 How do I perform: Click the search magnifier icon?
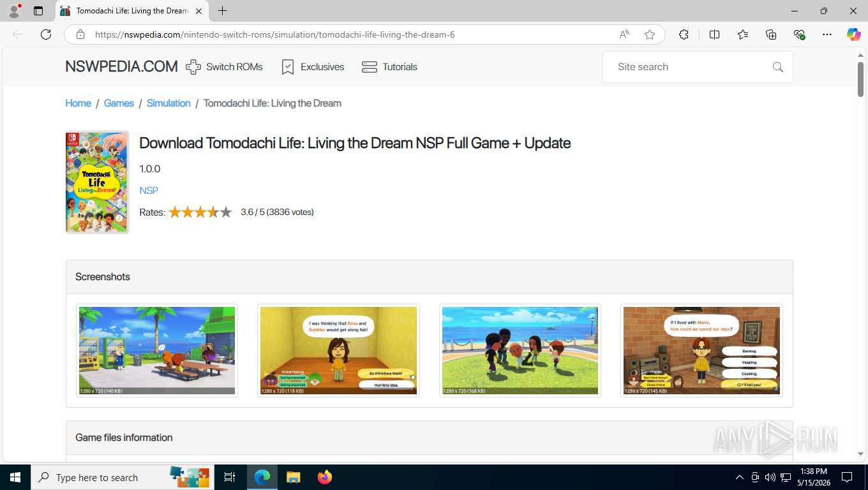click(777, 67)
